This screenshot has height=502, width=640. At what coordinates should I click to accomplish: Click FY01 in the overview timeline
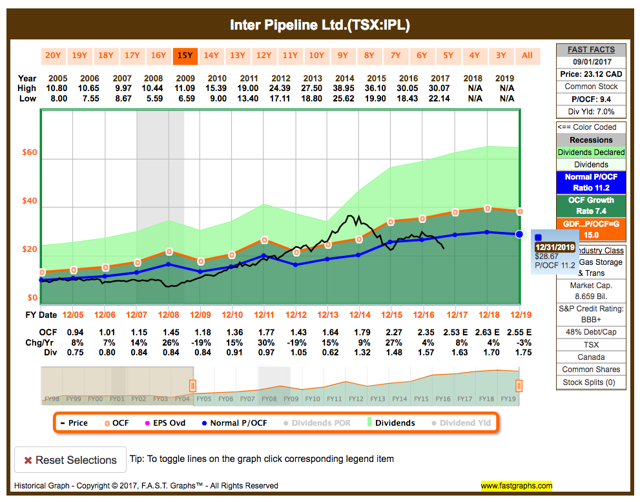click(x=117, y=399)
